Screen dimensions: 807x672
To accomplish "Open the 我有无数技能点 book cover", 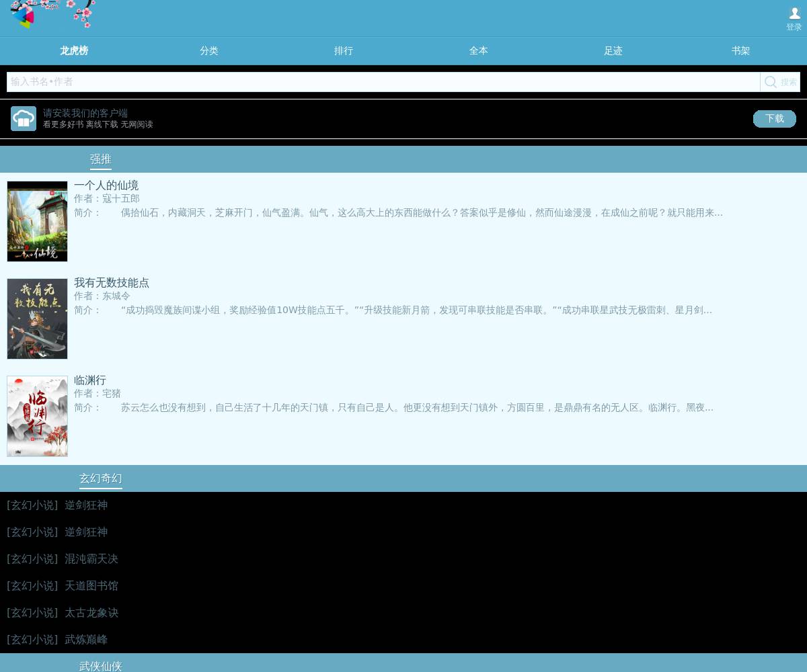I will click(37, 319).
